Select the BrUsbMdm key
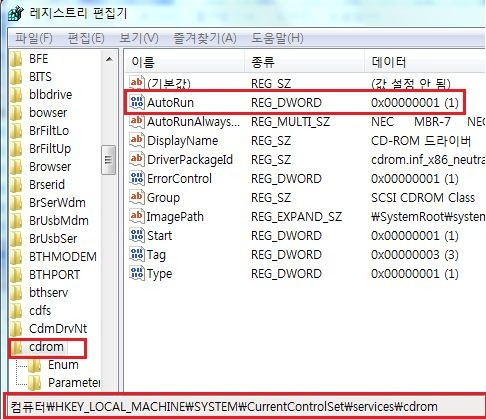This screenshot has height=419, width=486. pos(59,221)
